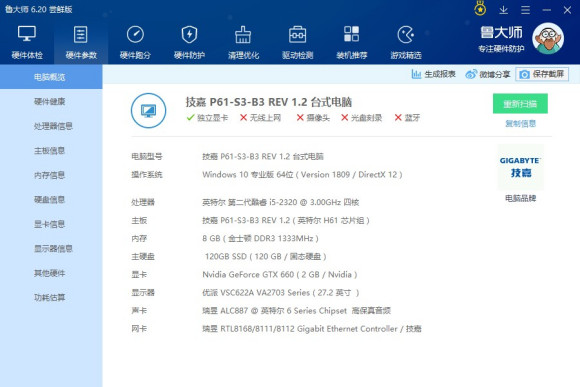
Task: Click the green 重新扫描 rescan button
Action: click(520, 104)
